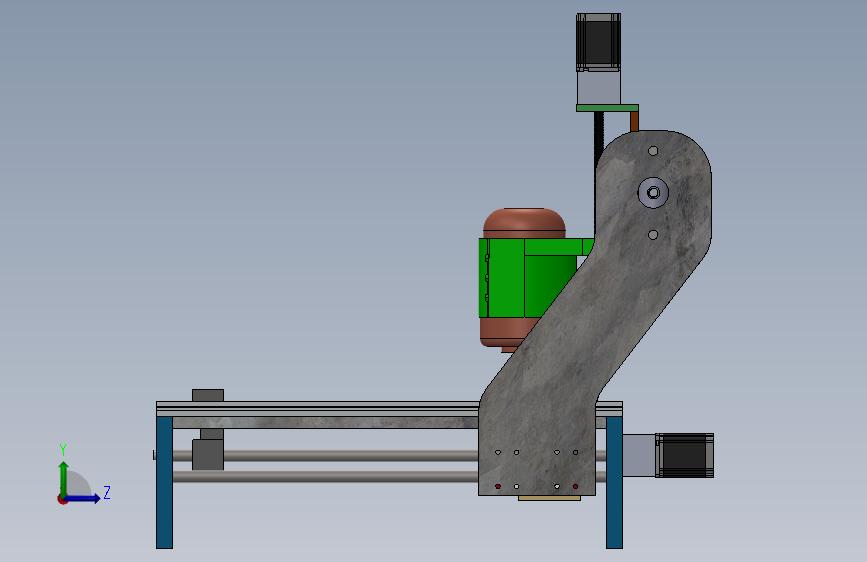Select the tan plate beneath the side plate
Screen dimensions: 867x562
(x=549, y=498)
